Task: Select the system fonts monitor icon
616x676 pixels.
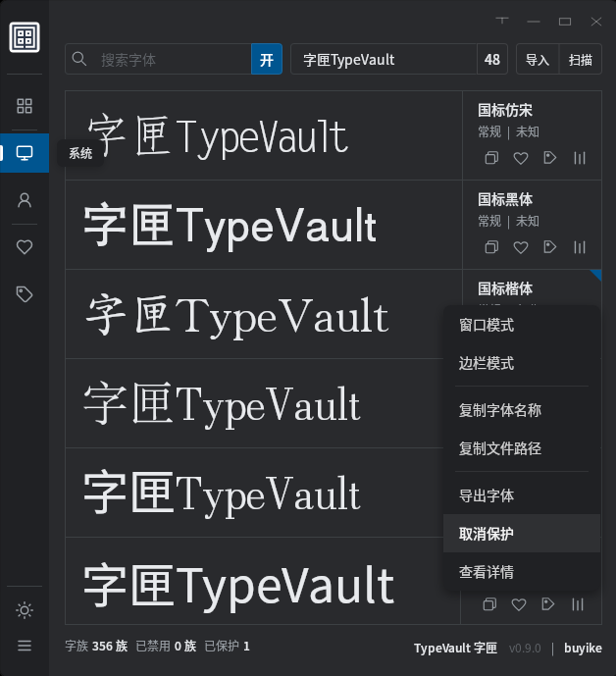Action: coord(25,153)
